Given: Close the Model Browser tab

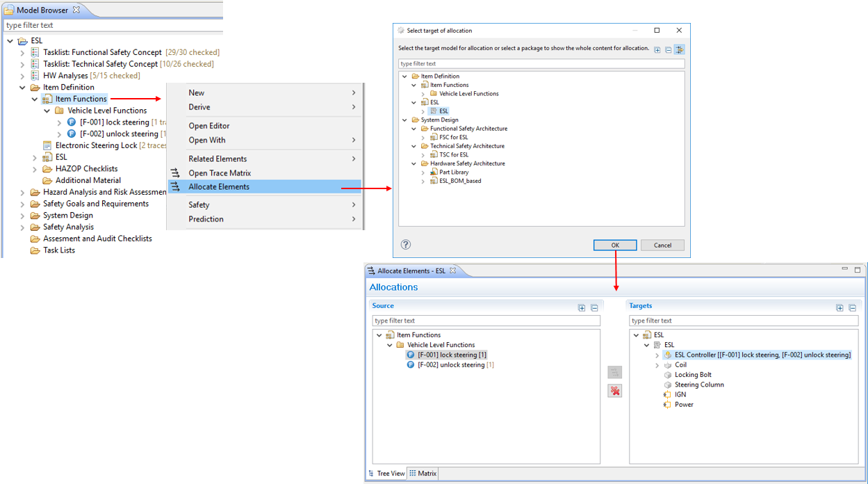Looking at the screenshot, I should click(76, 10).
